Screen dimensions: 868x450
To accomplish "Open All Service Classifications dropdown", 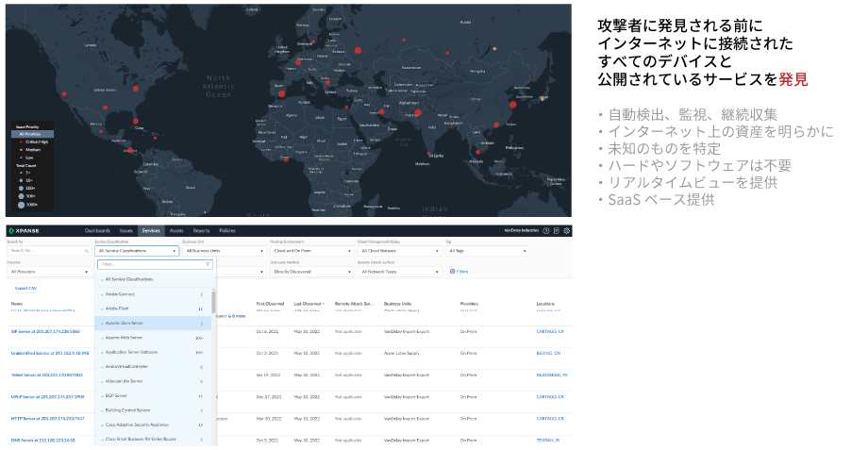I will (x=137, y=251).
